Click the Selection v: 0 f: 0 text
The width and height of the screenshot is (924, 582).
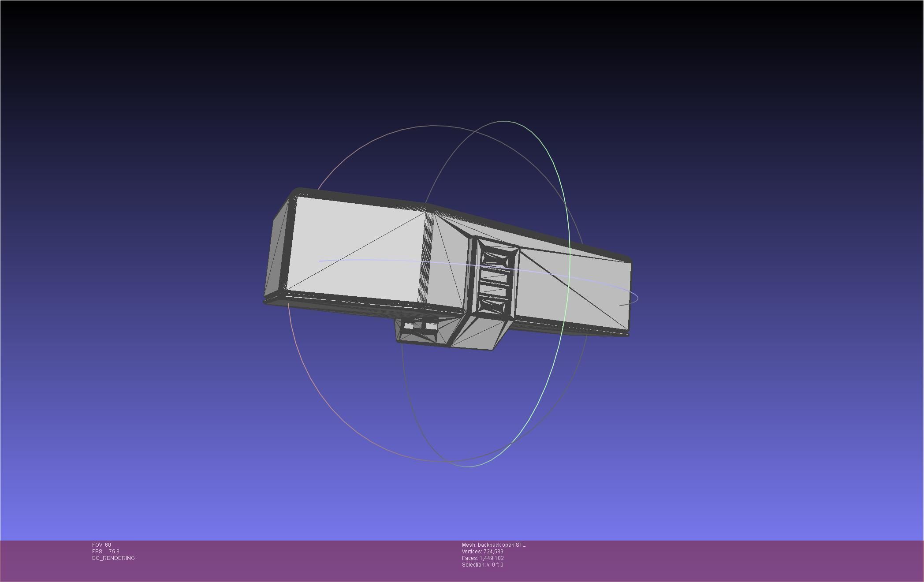pyautogui.click(x=482, y=565)
